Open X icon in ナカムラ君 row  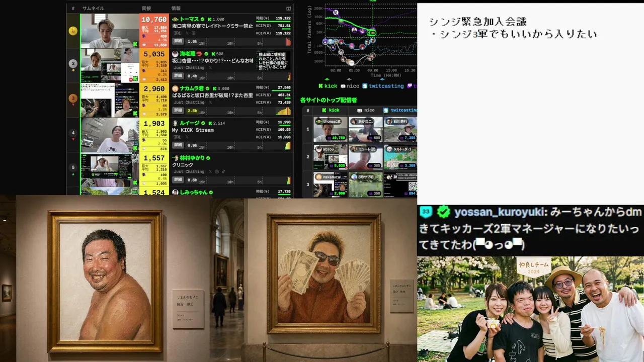(x=210, y=102)
